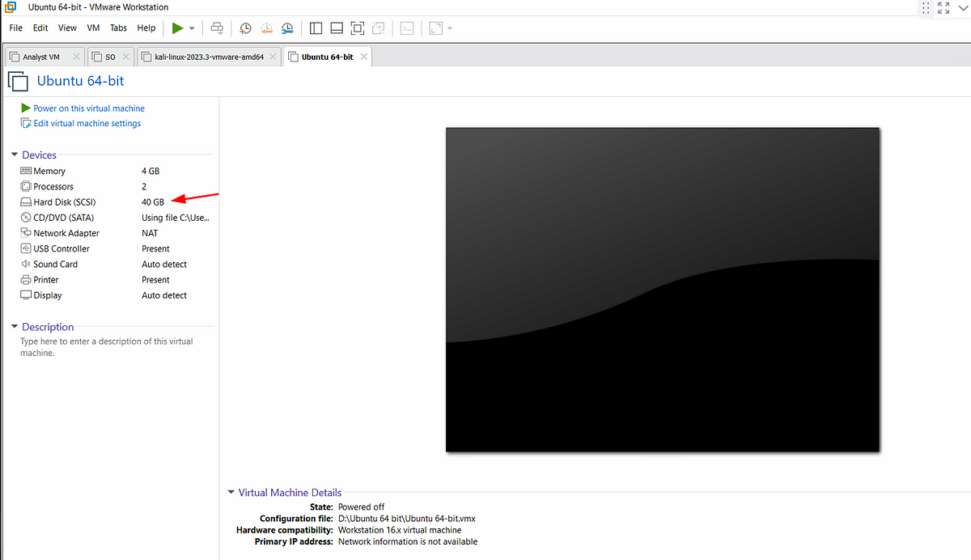971x560 pixels.
Task: Switch to the kali-linux-2023.3-vmware-amd64 tab
Action: click(x=209, y=57)
